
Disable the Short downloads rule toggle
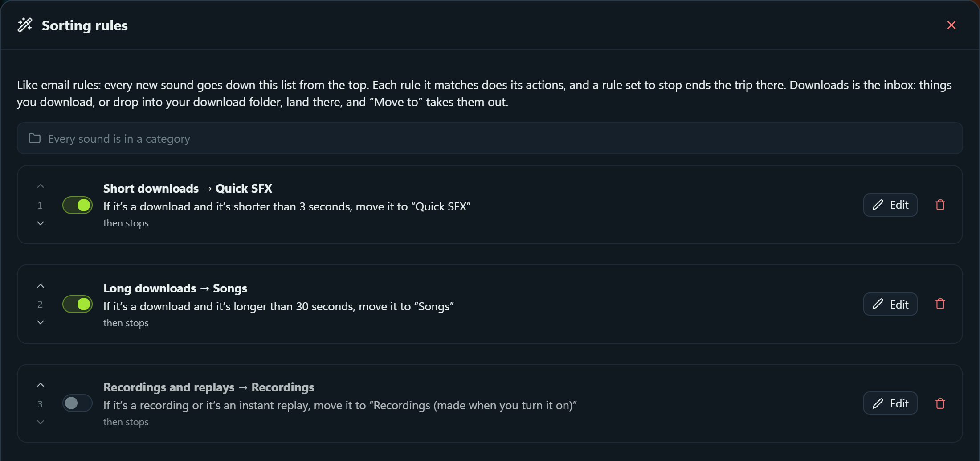(78, 205)
